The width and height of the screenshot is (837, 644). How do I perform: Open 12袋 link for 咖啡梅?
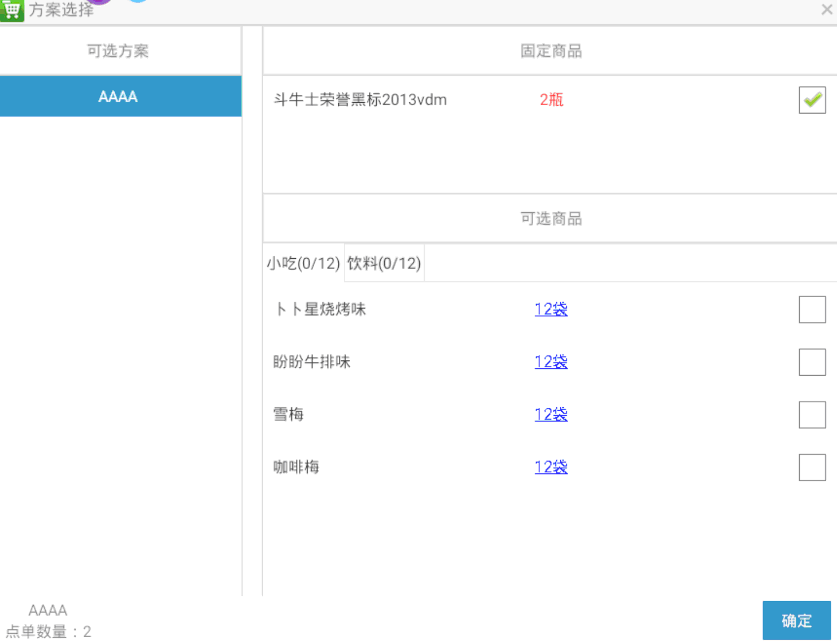point(551,467)
